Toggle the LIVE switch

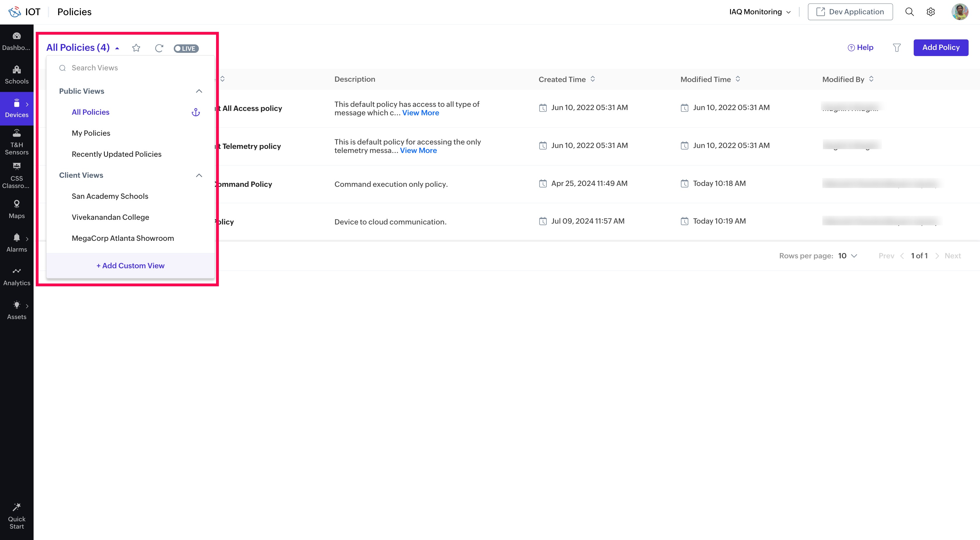point(186,48)
